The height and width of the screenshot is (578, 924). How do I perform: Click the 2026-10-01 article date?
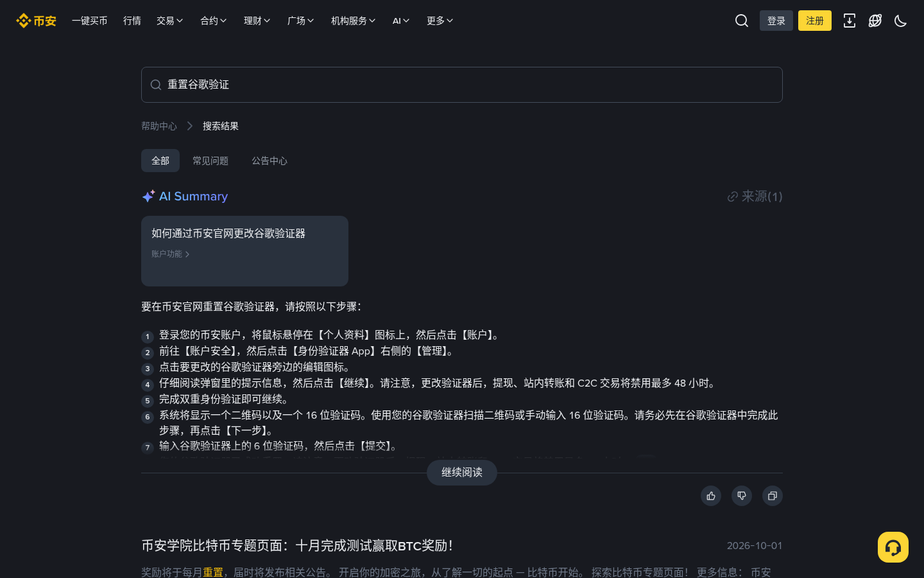pos(755,546)
